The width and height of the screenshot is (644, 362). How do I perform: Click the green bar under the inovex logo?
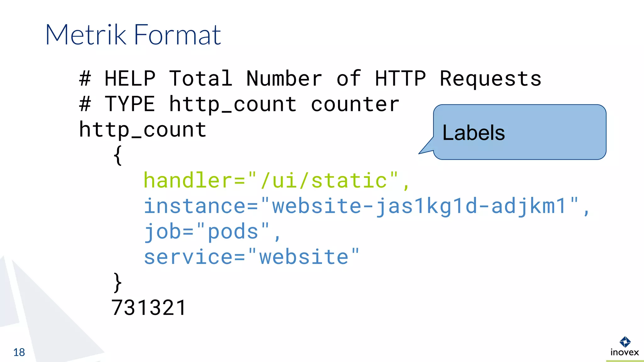pos(625,361)
